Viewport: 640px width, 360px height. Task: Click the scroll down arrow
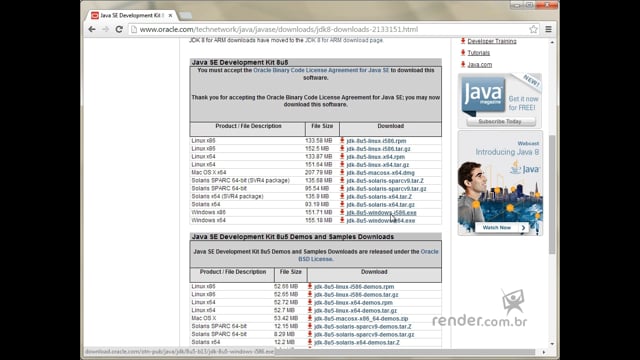click(552, 344)
